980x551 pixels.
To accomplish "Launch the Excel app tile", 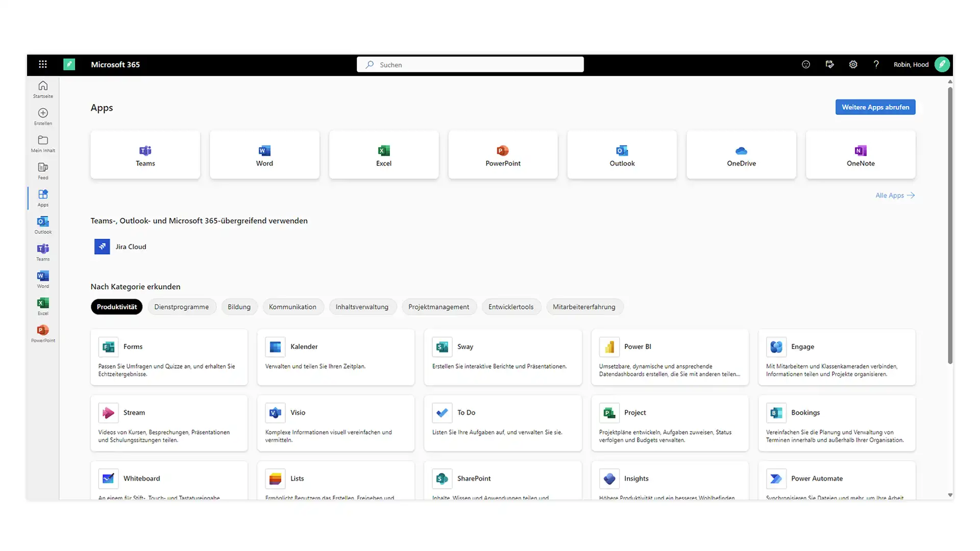I will tap(384, 155).
